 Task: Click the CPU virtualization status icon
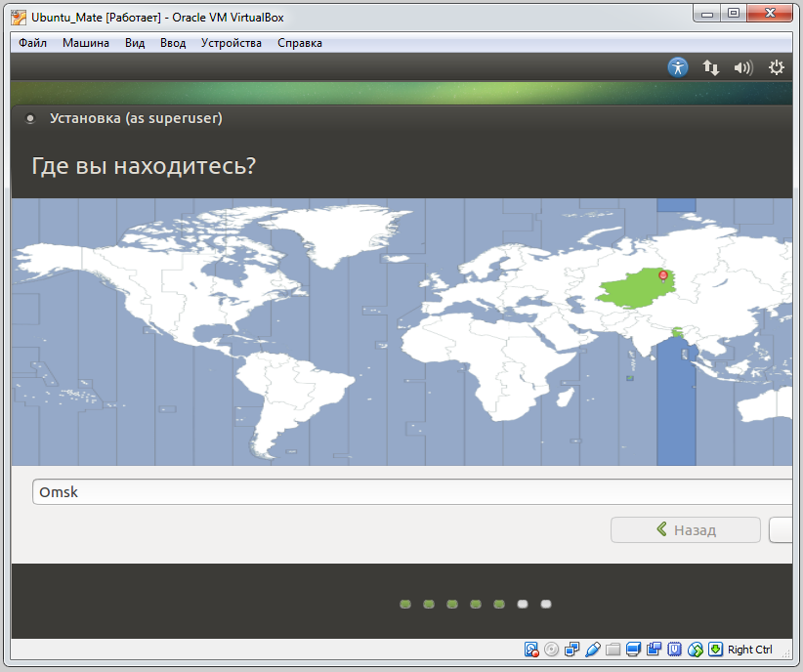click(x=674, y=650)
